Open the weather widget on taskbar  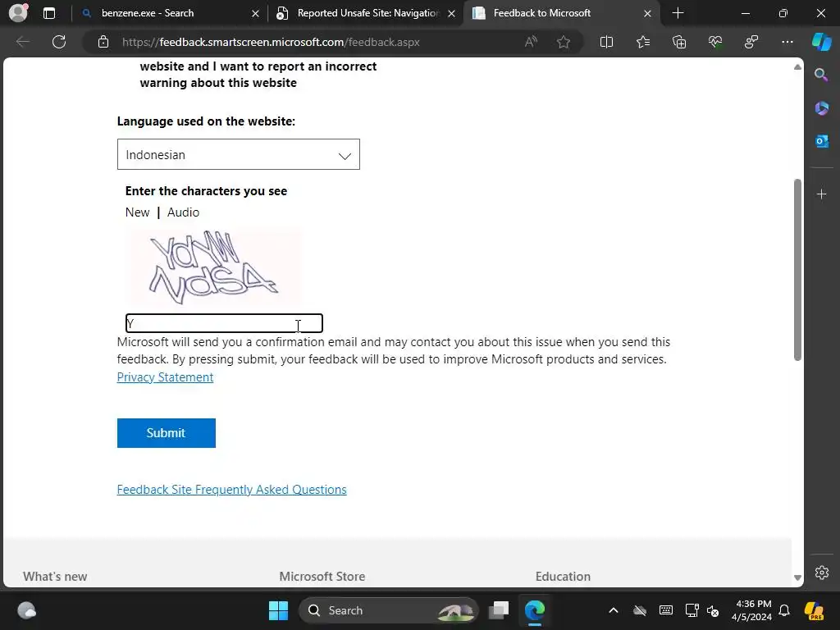click(x=26, y=610)
